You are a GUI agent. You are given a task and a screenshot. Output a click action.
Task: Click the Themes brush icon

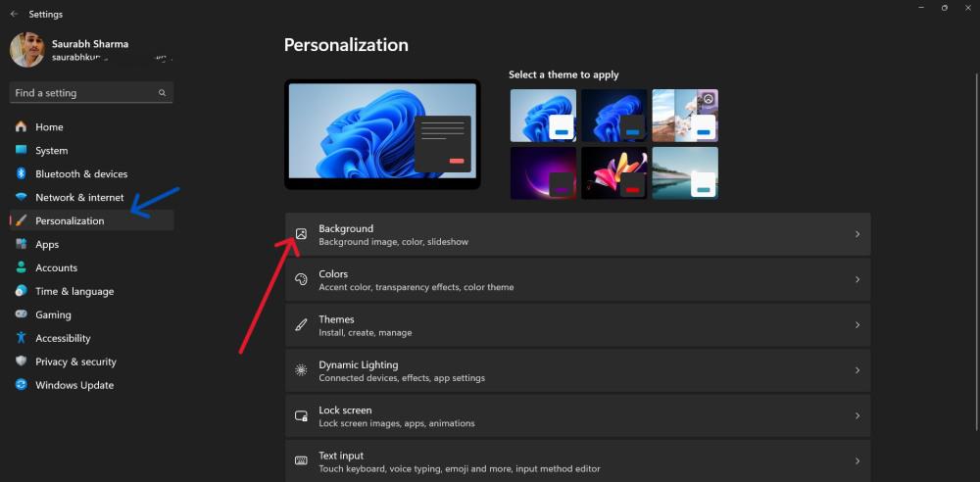coord(301,325)
